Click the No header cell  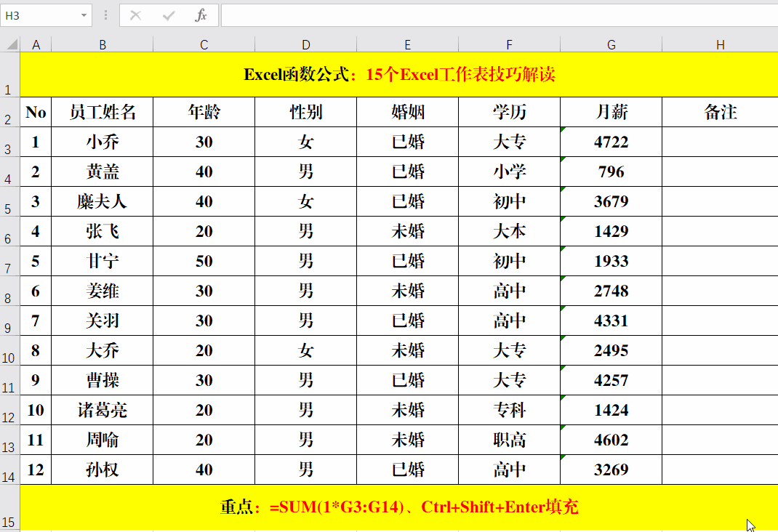pyautogui.click(x=36, y=112)
